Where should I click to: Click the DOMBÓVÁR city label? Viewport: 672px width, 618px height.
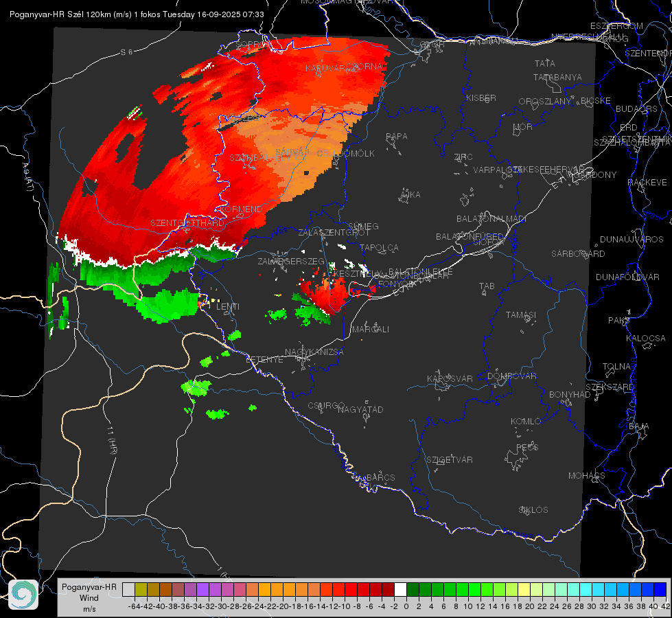(511, 376)
